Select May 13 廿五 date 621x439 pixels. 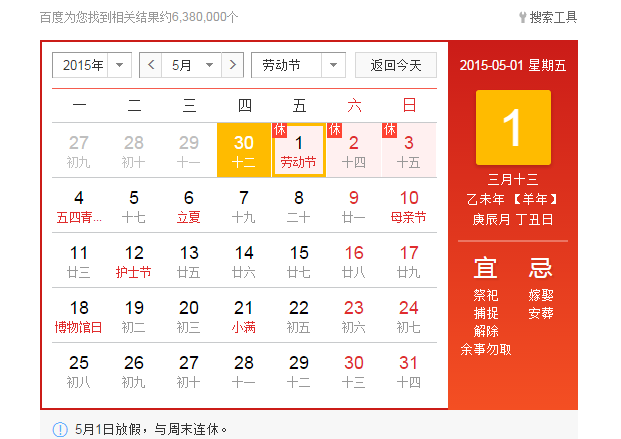click(189, 260)
